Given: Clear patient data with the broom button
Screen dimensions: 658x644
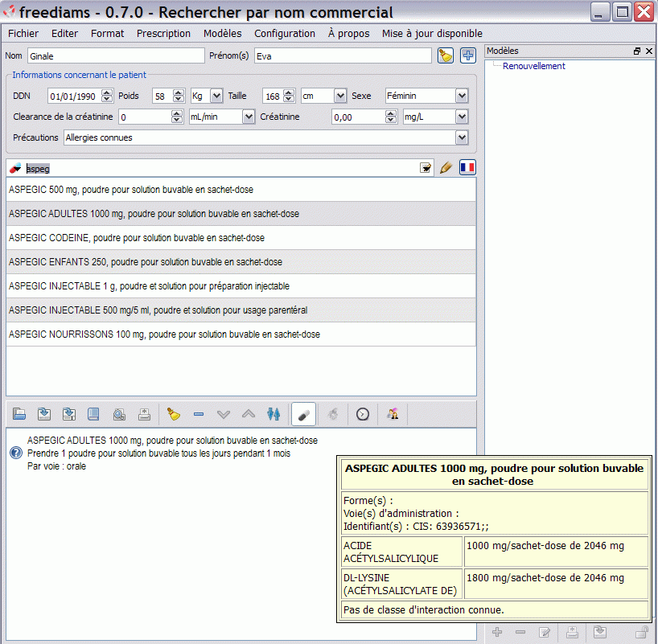Looking at the screenshot, I should tap(446, 55).
